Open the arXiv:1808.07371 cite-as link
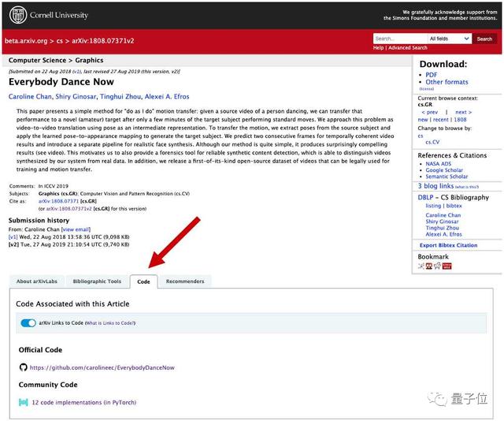504x421 pixels. pos(58,201)
